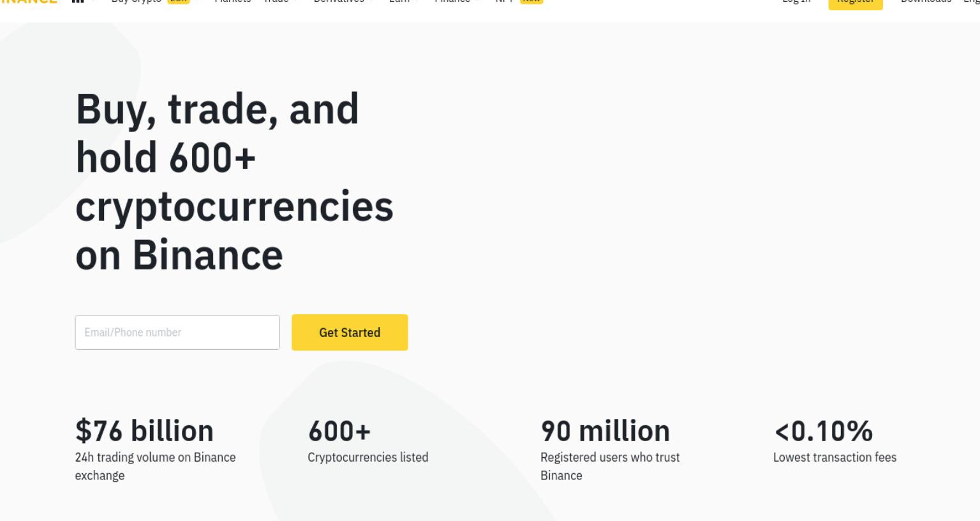Click the <0.10% lowest transaction fees stat
This screenshot has height=521, width=980.
click(x=835, y=441)
